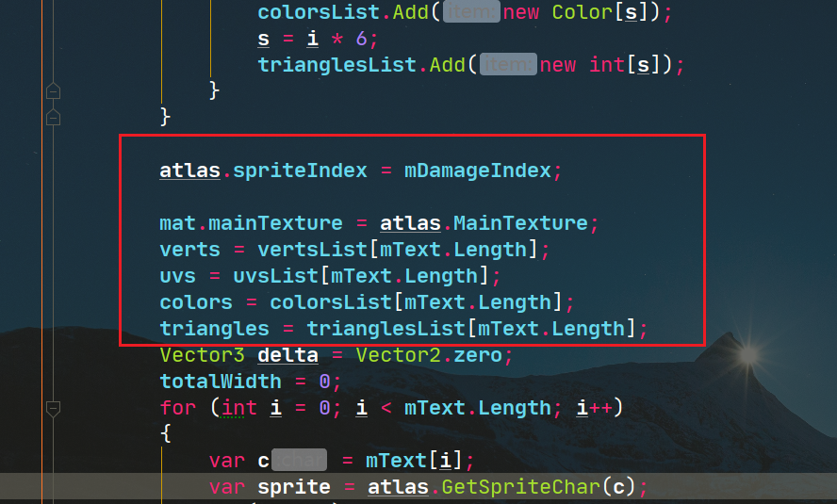Click the GetSpriteChar method call
837x504 pixels.
click(521, 487)
